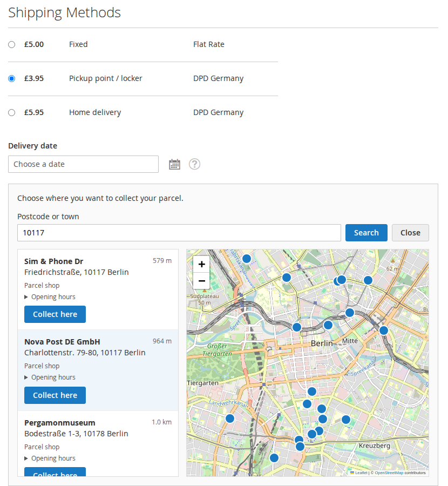Close the pickup point chooser
448x486 pixels.
tap(410, 233)
